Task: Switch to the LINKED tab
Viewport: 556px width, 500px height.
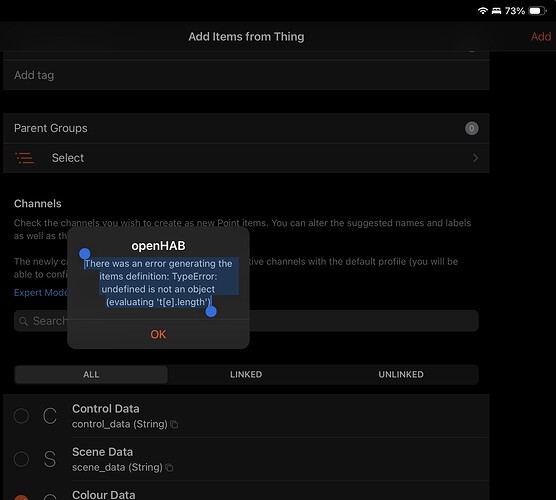Action: pyautogui.click(x=246, y=374)
